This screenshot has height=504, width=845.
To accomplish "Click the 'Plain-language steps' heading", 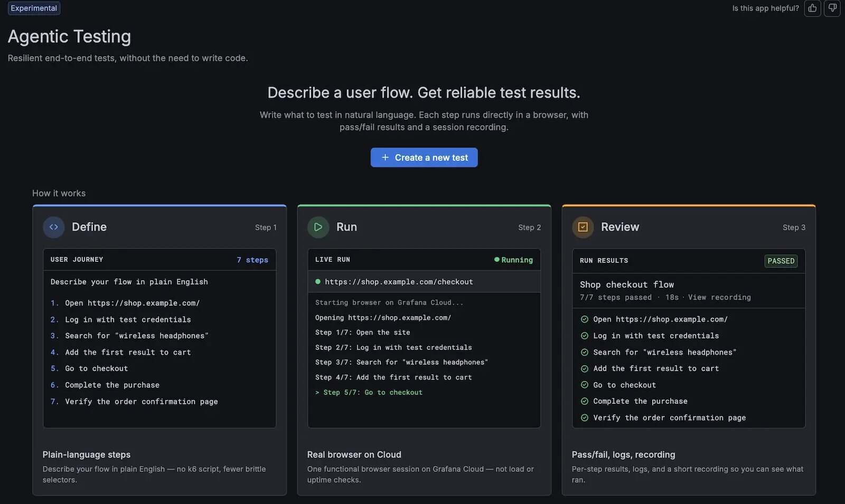I will point(87,454).
